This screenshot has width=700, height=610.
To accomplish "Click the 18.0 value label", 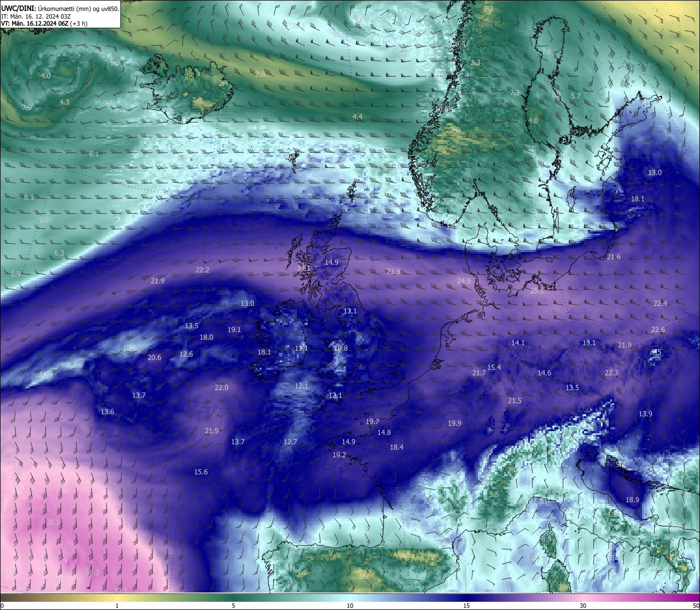I will pos(206,337).
